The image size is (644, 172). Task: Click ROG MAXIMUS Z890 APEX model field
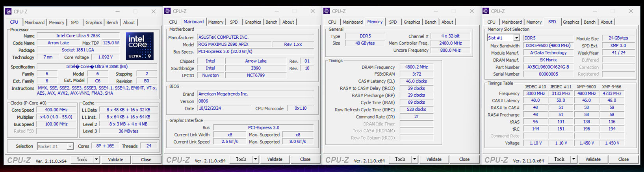(x=234, y=44)
